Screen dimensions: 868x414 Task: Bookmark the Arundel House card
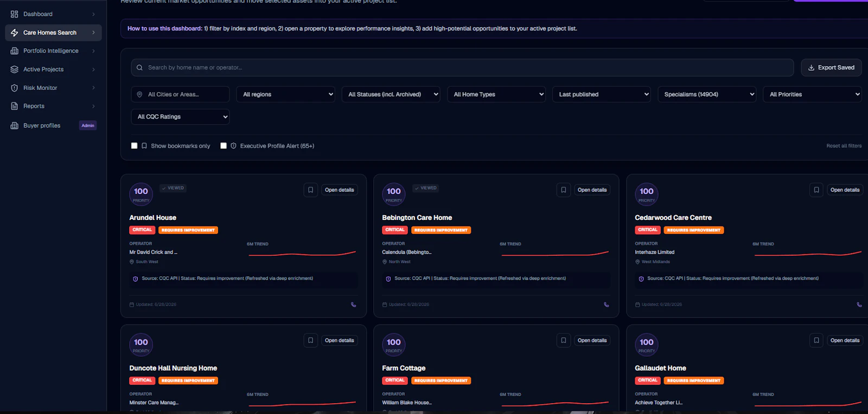point(311,190)
